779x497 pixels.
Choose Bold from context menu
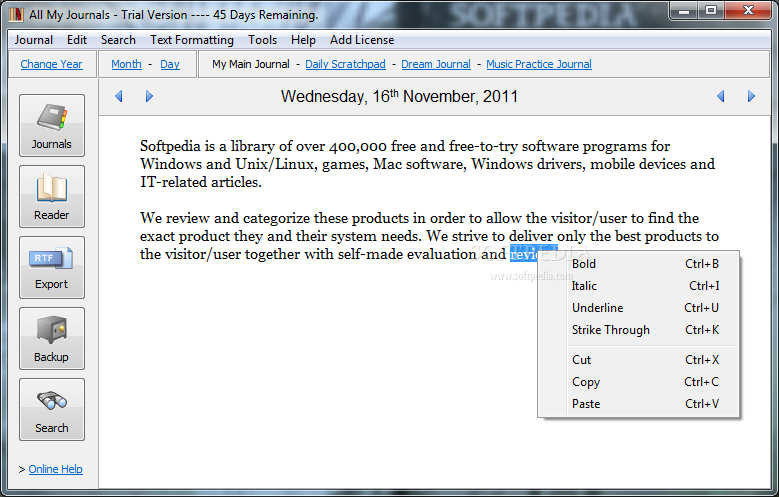point(639,264)
